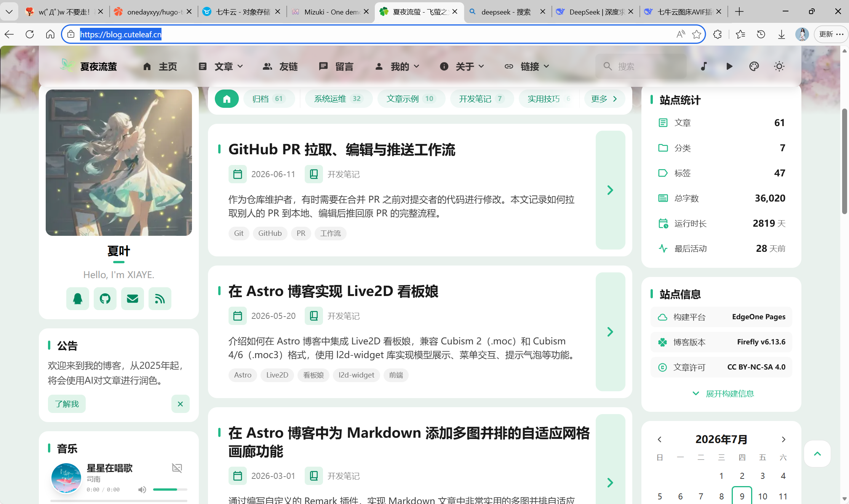This screenshot has width=849, height=504.
Task: Click the email envelope profile icon
Action: pos(133,299)
